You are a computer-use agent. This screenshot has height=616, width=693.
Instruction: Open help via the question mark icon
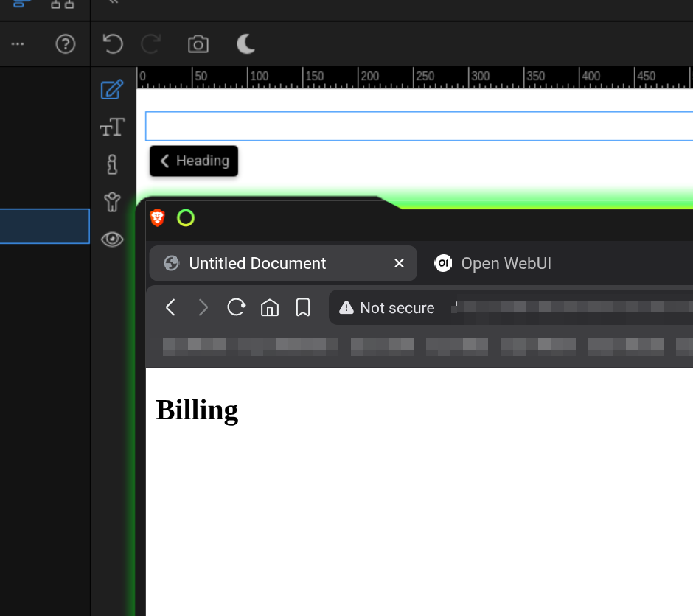pos(66,44)
